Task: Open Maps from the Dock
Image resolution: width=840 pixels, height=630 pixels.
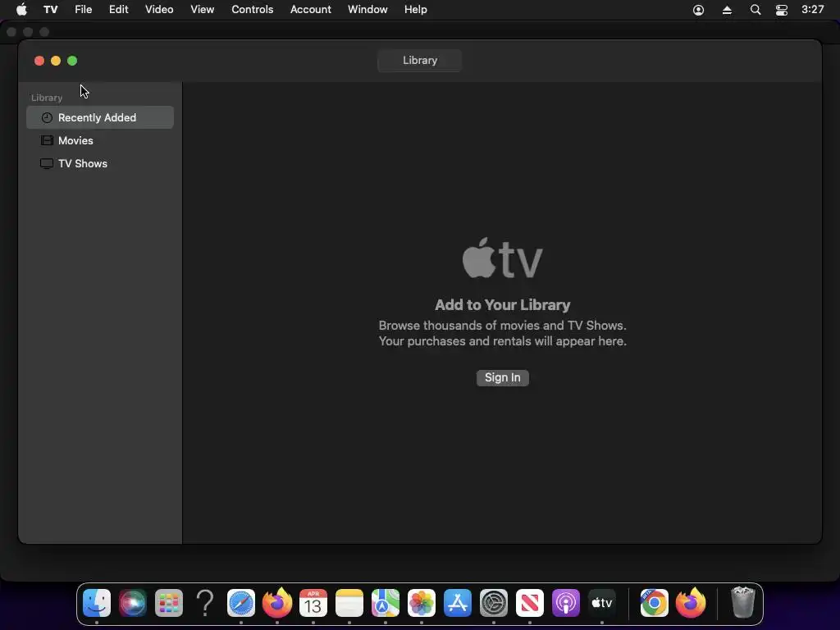Action: point(386,603)
